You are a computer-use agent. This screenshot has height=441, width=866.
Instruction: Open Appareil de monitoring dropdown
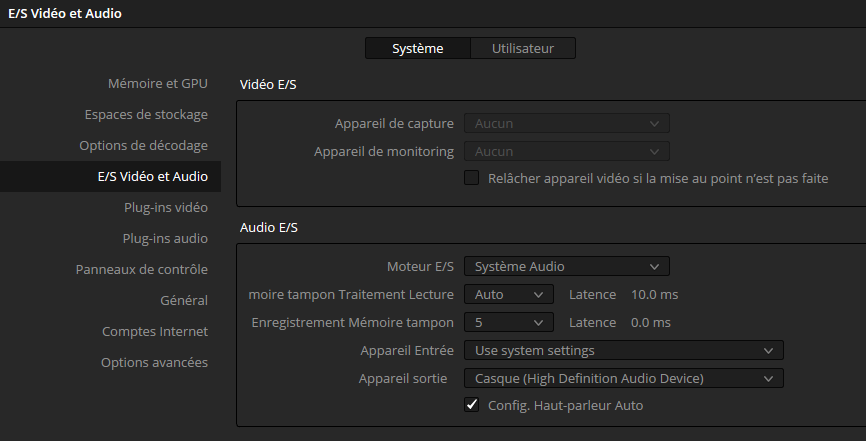click(x=566, y=151)
